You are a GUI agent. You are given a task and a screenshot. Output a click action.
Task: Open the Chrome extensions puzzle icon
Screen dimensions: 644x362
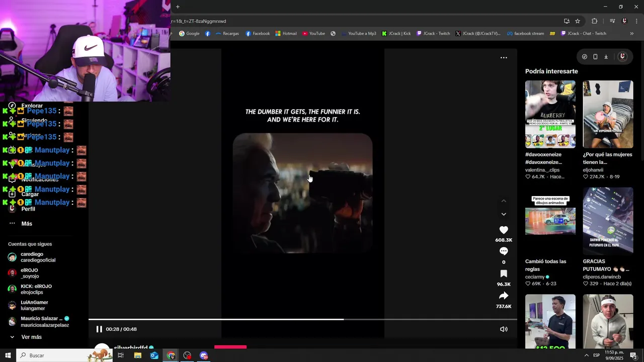point(595,21)
